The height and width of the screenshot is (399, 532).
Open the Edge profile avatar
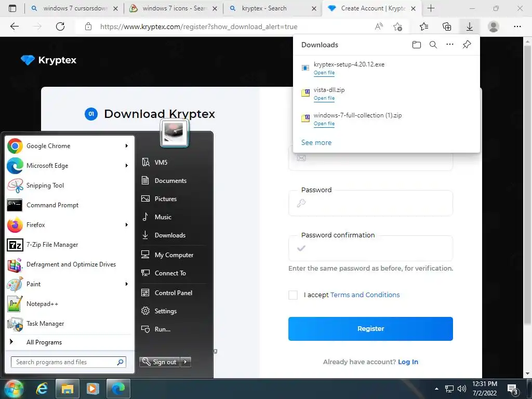(x=494, y=26)
